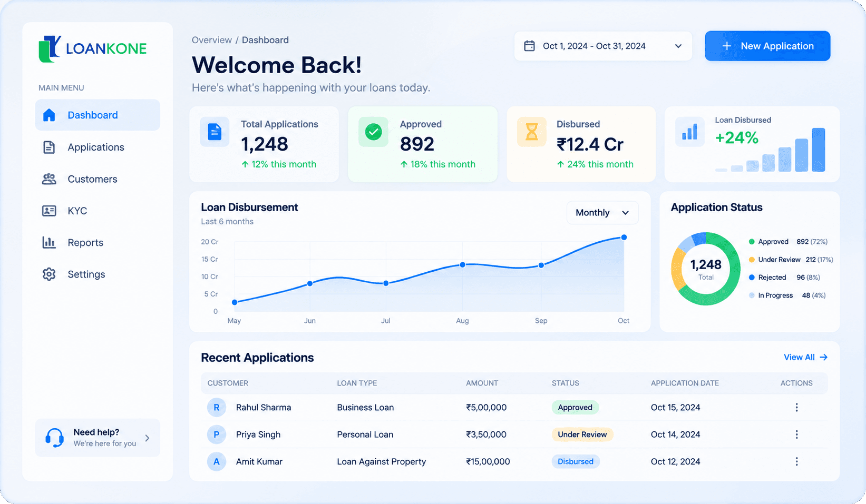Screen dimensions: 866x504
Task: Open the Monthly period dropdown
Action: tap(602, 213)
